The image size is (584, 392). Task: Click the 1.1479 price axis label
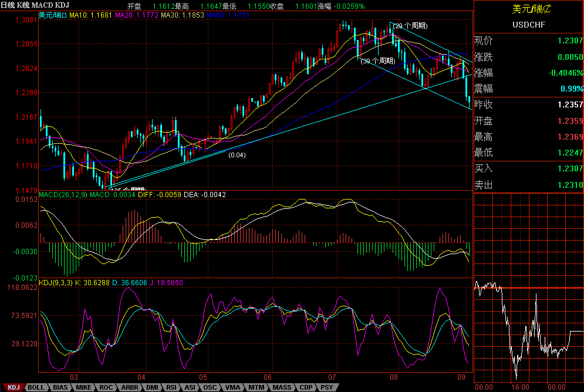[26, 191]
